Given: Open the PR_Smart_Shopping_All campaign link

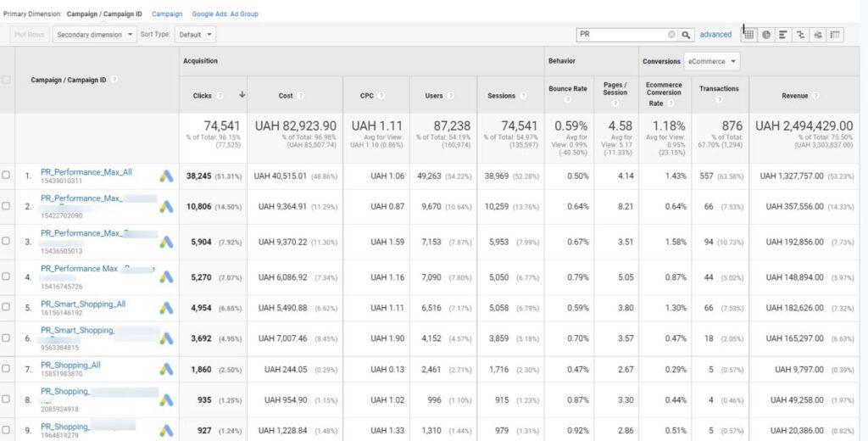Looking at the screenshot, I should tap(83, 303).
